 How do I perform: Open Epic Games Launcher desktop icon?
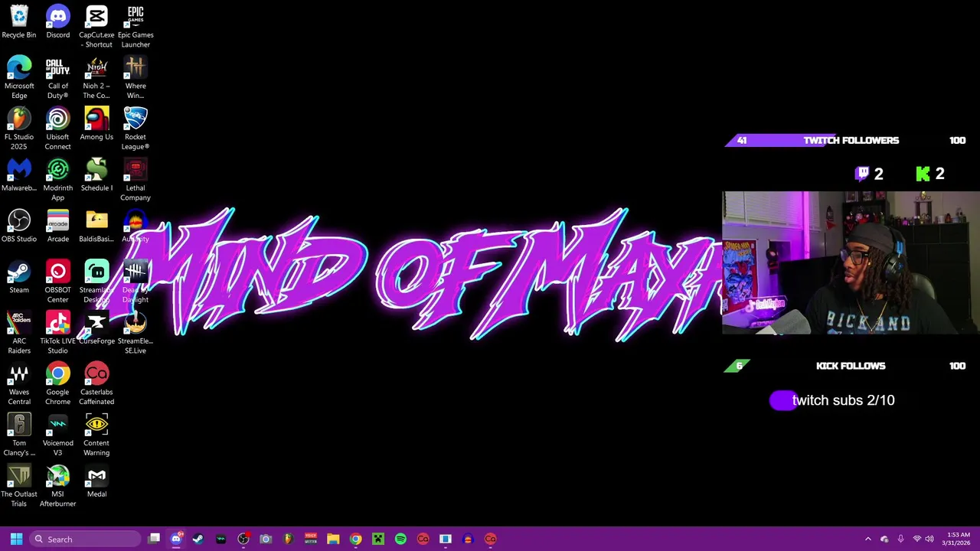136,26
